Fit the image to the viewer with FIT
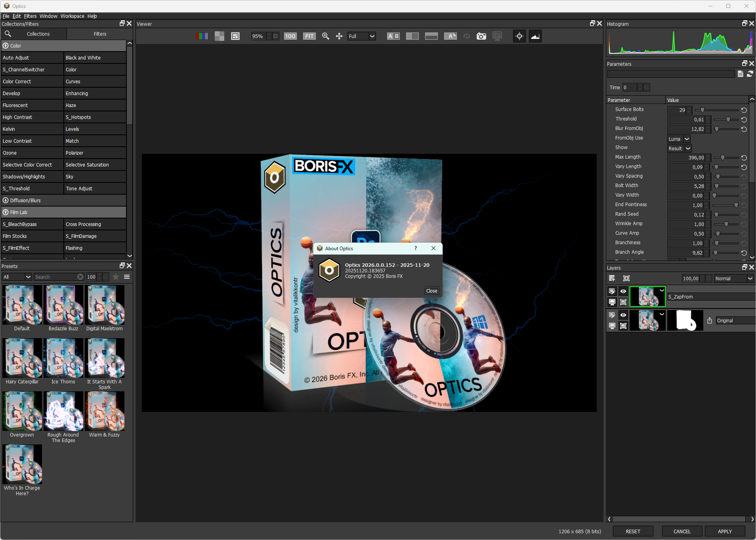Viewport: 756px width, 540px height. click(x=309, y=36)
